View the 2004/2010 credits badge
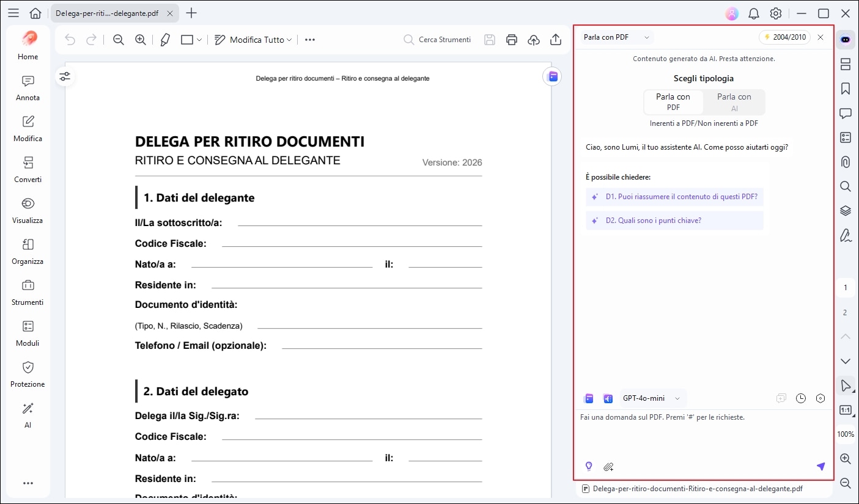859x504 pixels. [x=785, y=37]
